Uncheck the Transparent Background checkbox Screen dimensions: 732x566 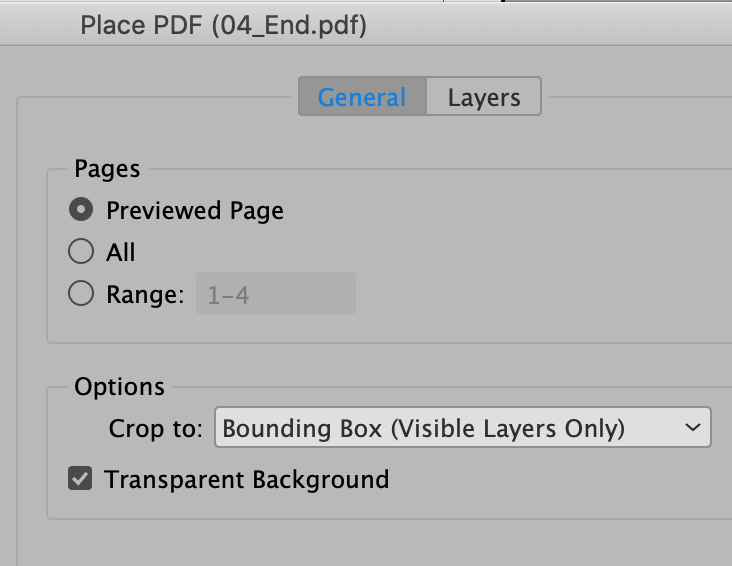click(80, 480)
